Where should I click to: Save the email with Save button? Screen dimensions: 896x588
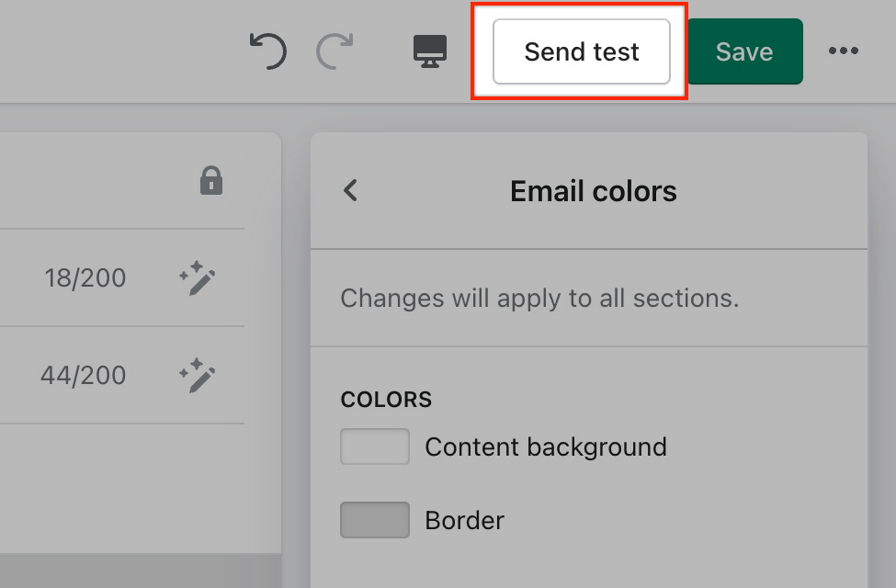click(744, 51)
